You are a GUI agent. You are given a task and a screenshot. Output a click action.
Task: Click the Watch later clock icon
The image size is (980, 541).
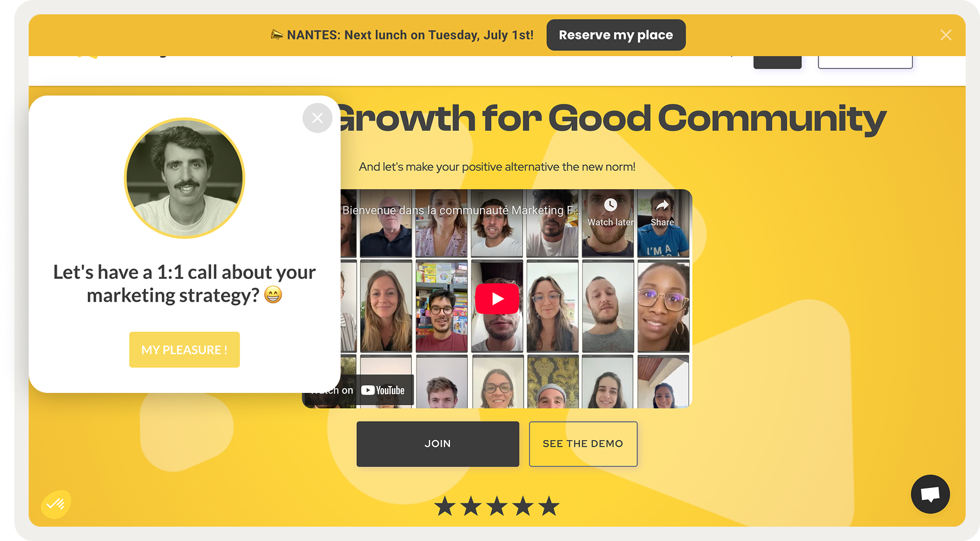610,205
